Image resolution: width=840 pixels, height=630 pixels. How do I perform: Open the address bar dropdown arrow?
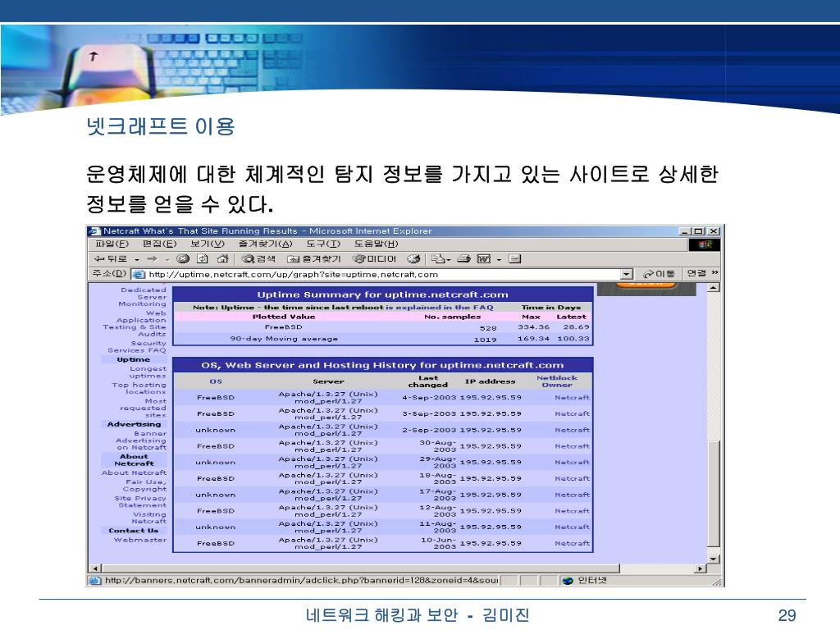(626, 274)
